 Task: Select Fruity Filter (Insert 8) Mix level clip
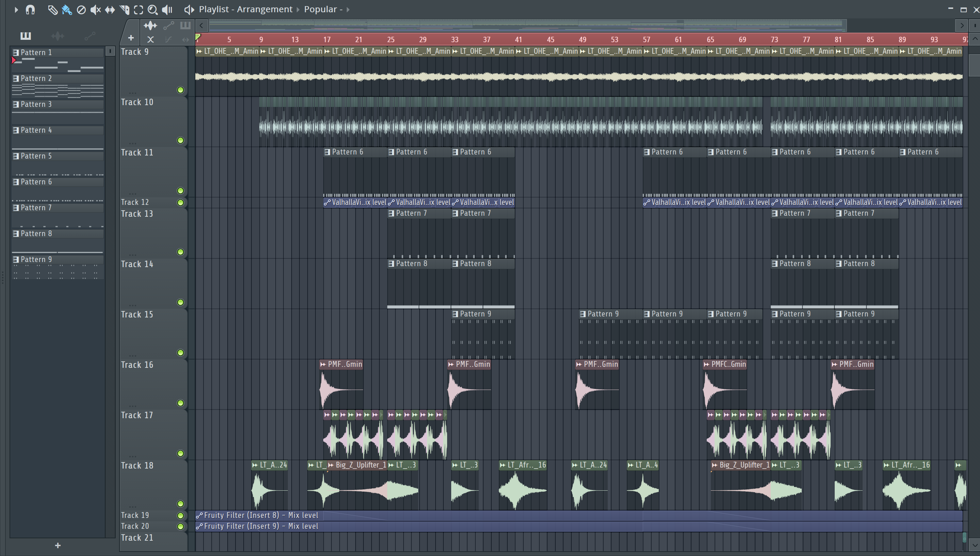click(x=579, y=516)
